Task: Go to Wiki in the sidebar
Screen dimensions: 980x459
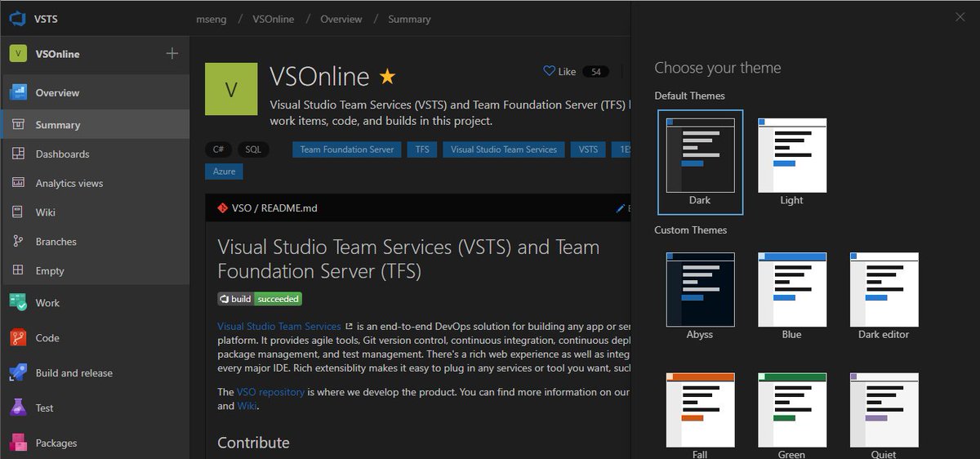Action: (x=95, y=212)
